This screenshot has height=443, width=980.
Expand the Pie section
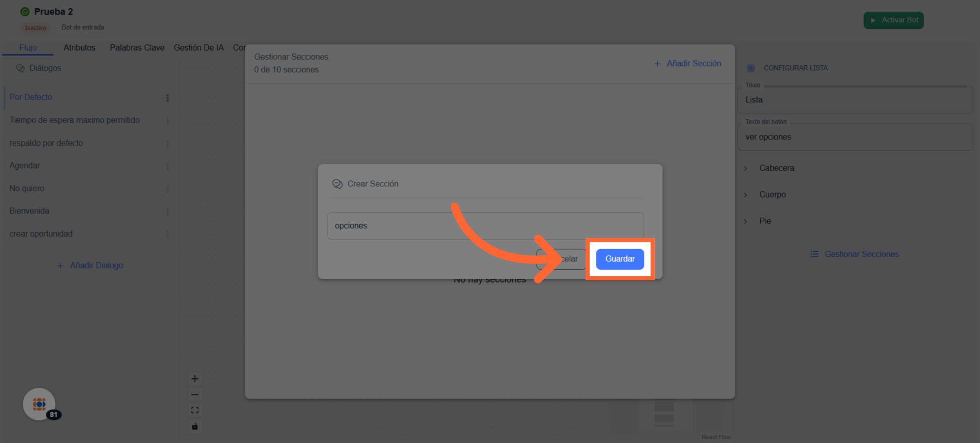click(765, 221)
